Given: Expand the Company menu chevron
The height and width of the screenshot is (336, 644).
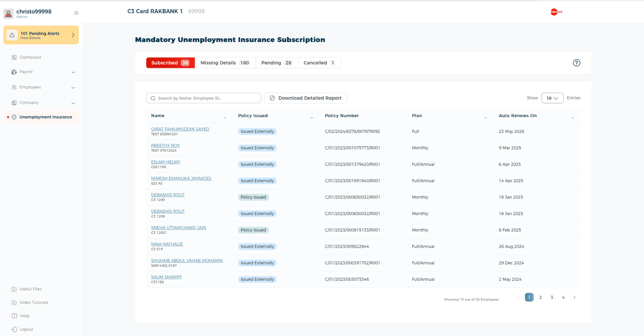Looking at the screenshot, I should (x=73, y=103).
